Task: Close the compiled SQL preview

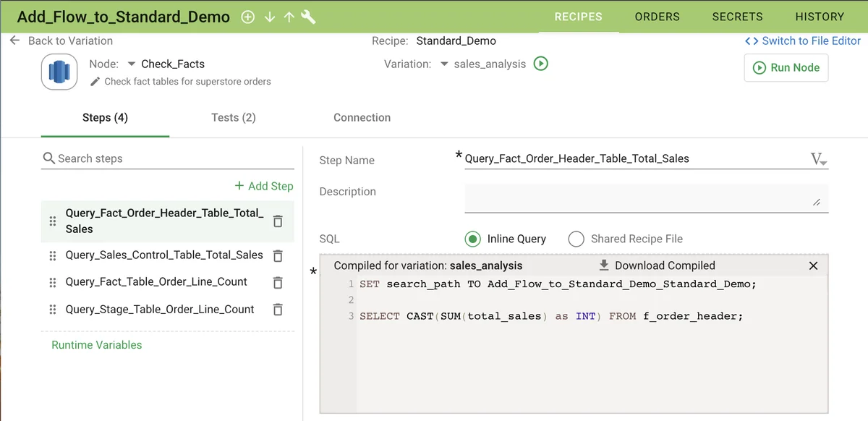Action: point(813,265)
